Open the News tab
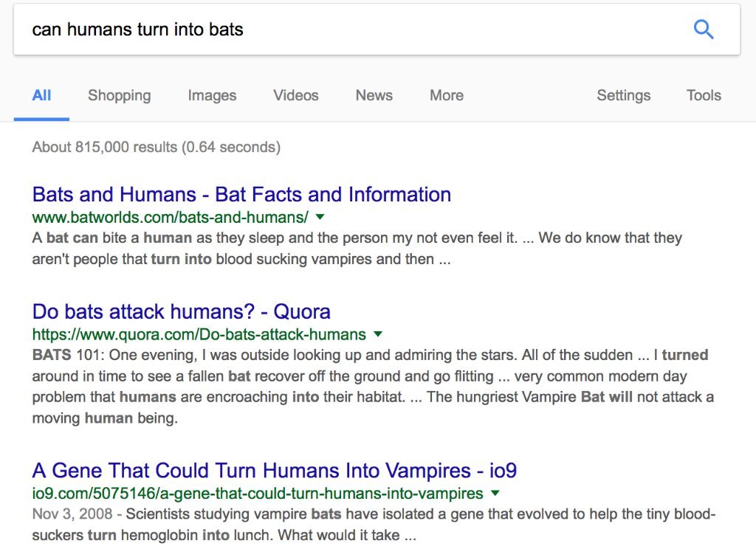This screenshot has width=756, height=546. [374, 95]
